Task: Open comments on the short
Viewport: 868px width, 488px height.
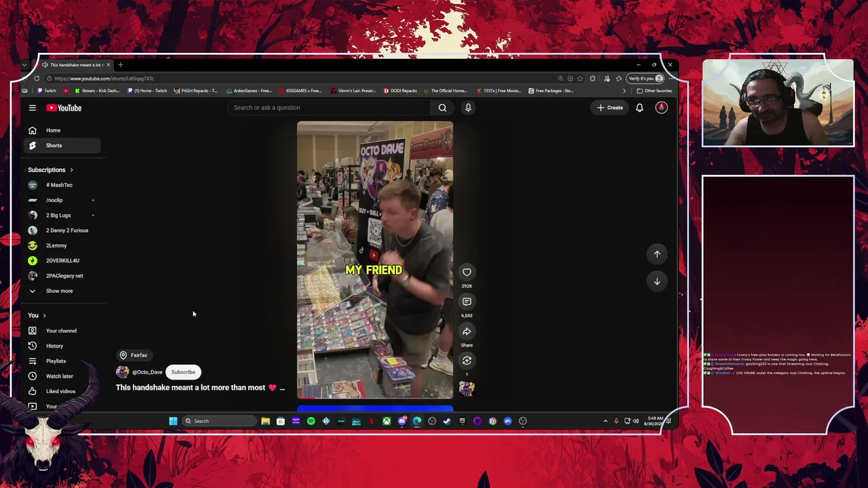Action: [x=467, y=302]
